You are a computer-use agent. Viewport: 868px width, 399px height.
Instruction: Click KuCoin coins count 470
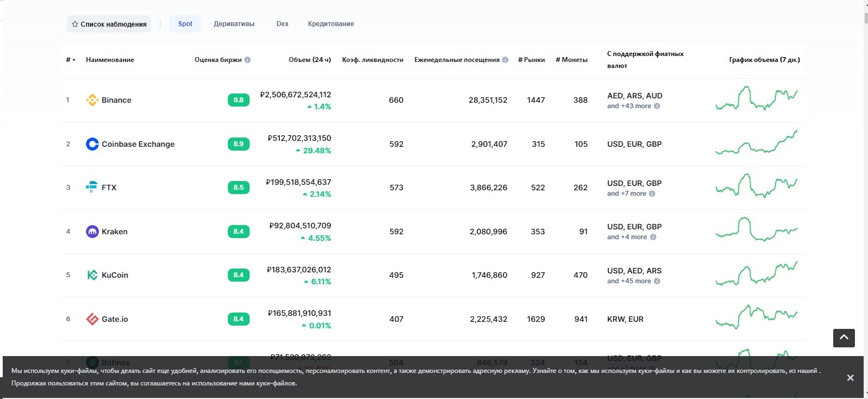click(x=580, y=275)
